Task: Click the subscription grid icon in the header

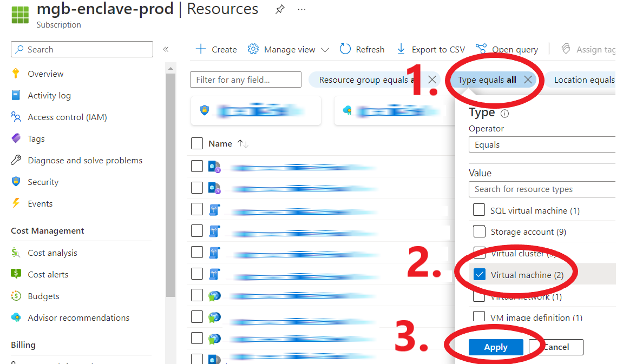Action: pyautogui.click(x=20, y=15)
